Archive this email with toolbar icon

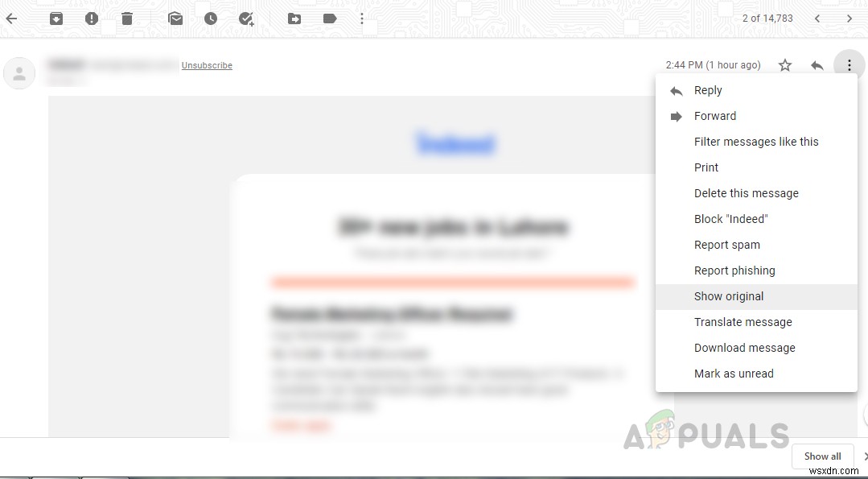point(56,19)
